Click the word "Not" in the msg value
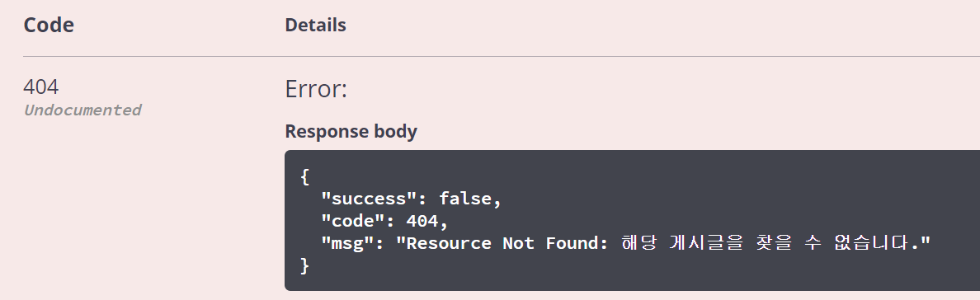 tap(519, 243)
